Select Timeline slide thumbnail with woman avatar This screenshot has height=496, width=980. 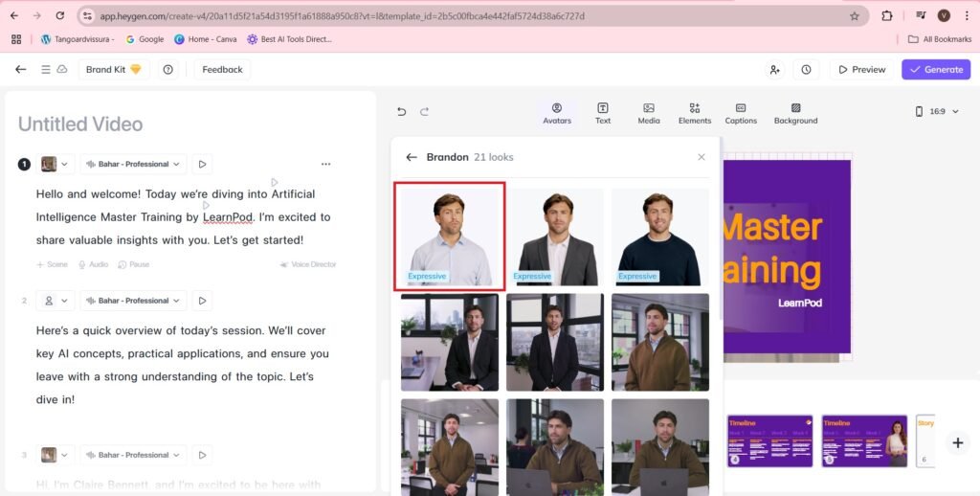pyautogui.click(x=864, y=441)
